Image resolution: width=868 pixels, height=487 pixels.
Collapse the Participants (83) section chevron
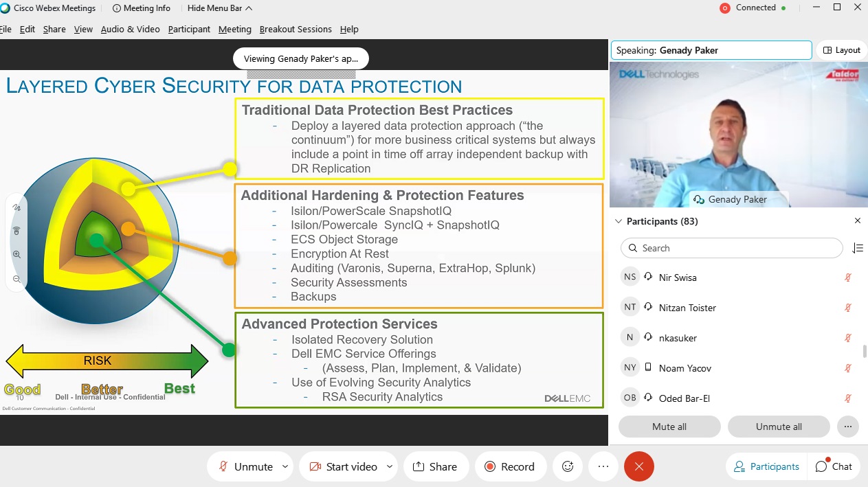(619, 221)
